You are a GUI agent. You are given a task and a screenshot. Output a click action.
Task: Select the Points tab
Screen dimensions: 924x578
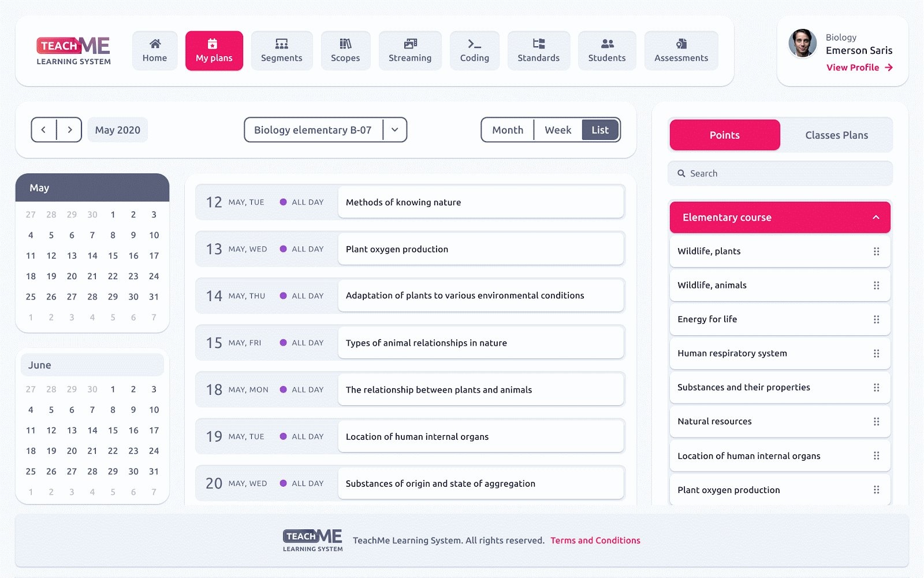[724, 135]
